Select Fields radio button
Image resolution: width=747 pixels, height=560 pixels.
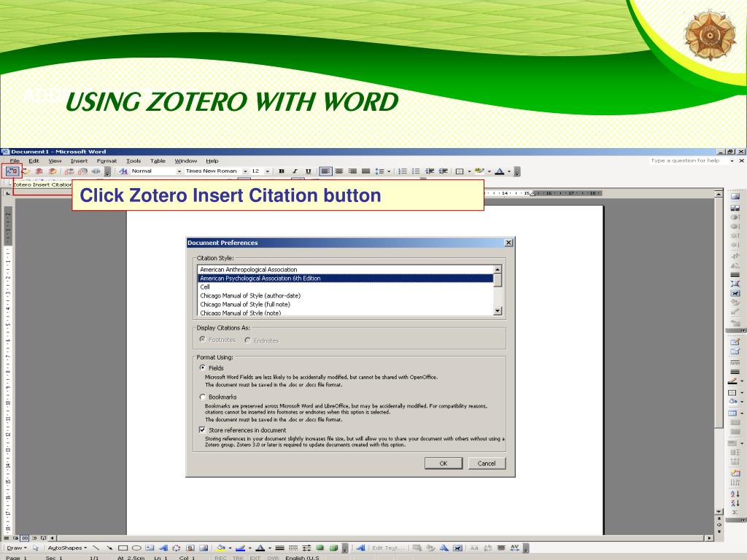[203, 367]
